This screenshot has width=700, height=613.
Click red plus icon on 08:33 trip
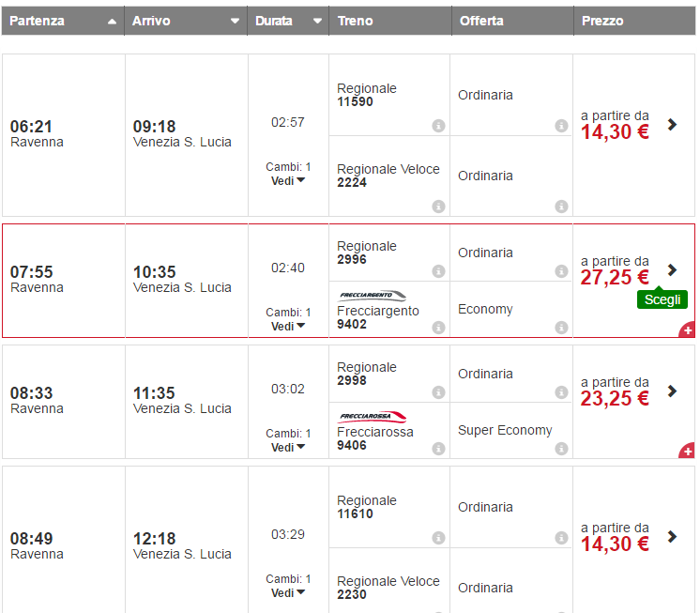pos(688,452)
